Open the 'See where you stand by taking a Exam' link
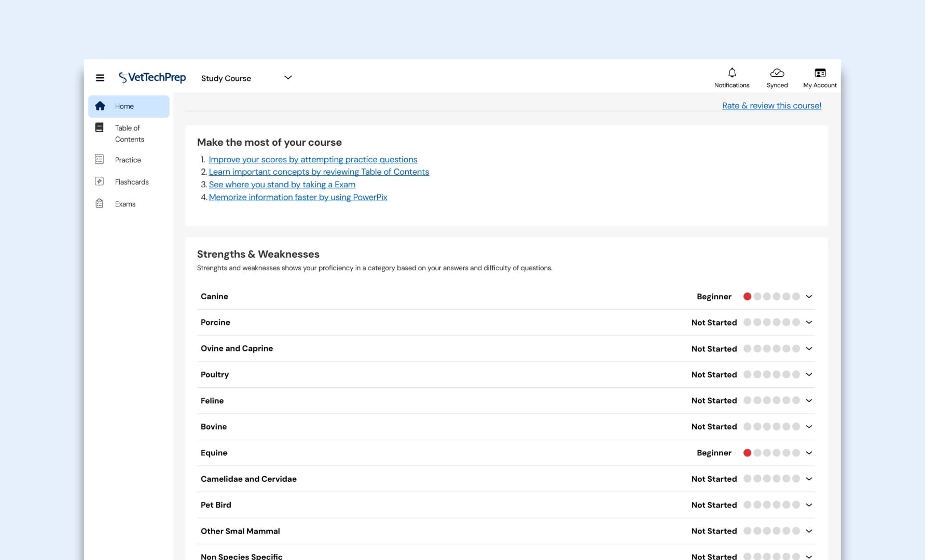 [282, 185]
